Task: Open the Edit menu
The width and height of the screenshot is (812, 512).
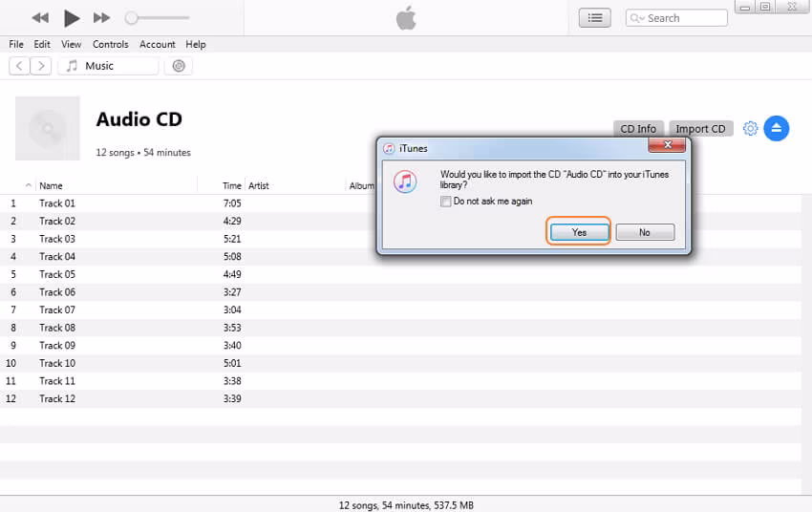Action: click(42, 45)
